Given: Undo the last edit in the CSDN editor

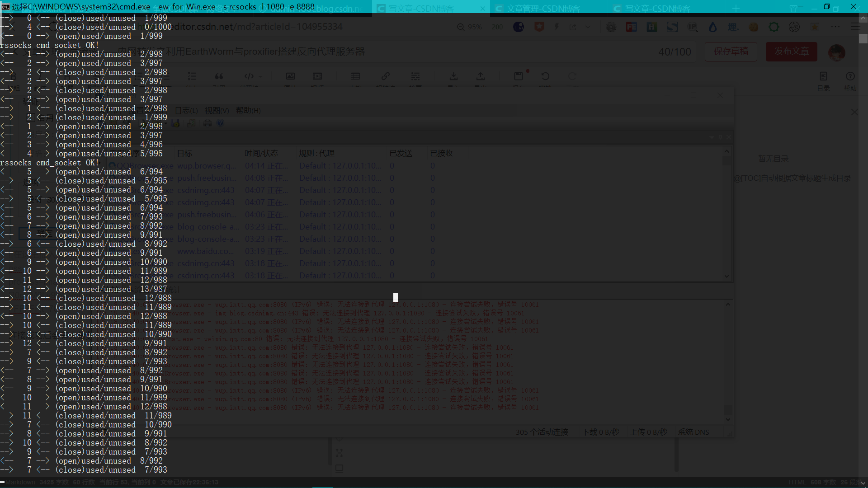Looking at the screenshot, I should pos(545,76).
